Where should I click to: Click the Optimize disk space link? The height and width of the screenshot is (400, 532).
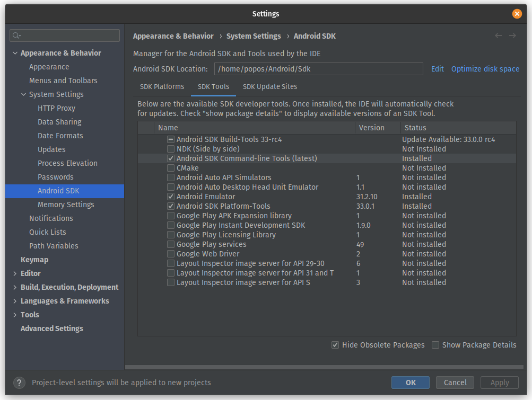[485, 69]
